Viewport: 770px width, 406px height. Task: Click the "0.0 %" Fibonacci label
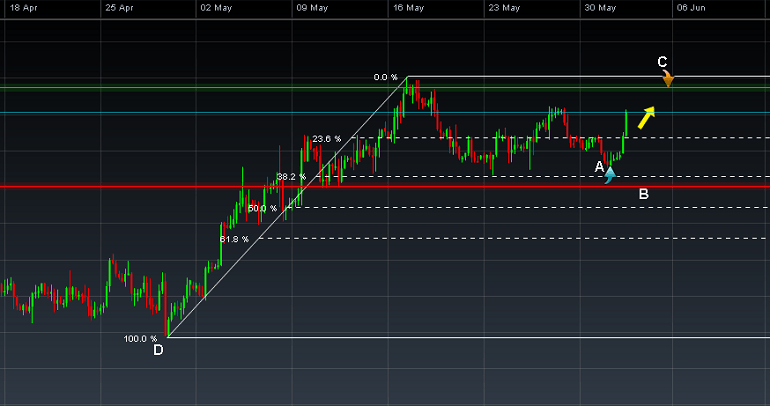click(x=385, y=77)
